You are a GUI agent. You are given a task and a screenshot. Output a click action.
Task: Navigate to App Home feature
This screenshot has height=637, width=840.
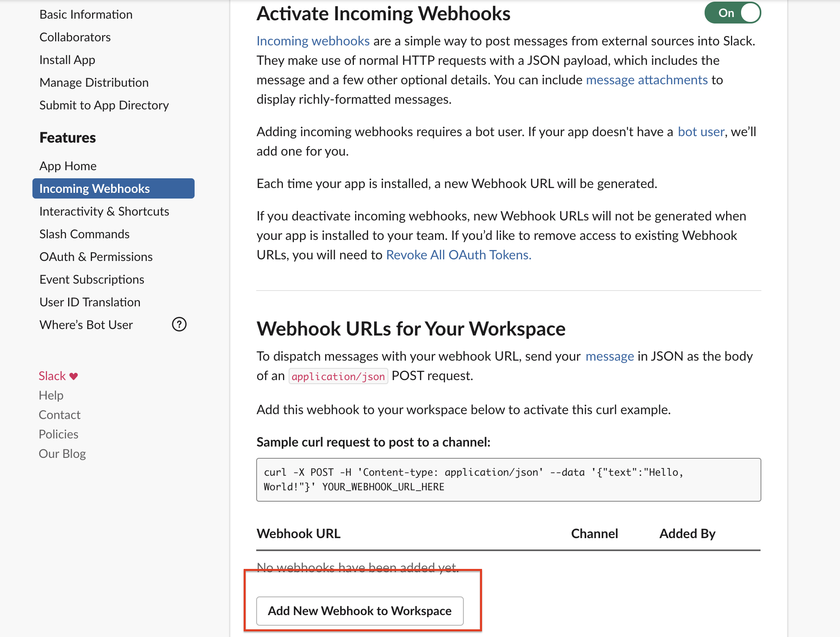[68, 166]
